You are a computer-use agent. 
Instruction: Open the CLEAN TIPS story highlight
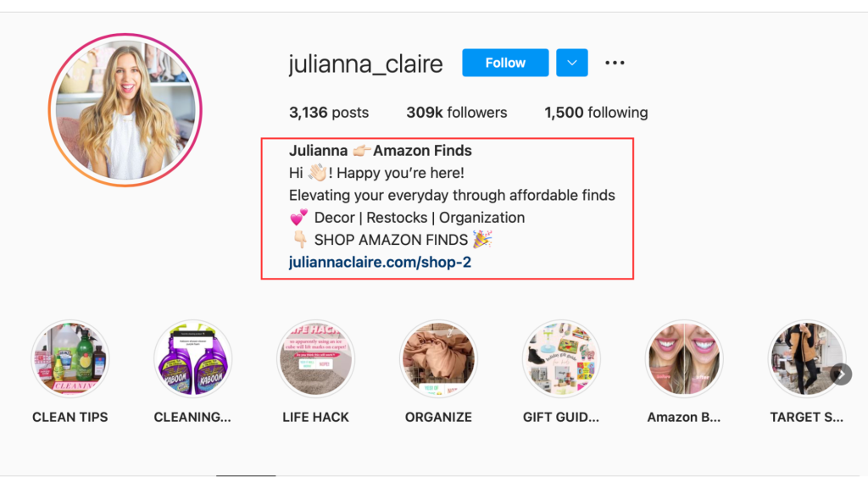[x=70, y=358]
